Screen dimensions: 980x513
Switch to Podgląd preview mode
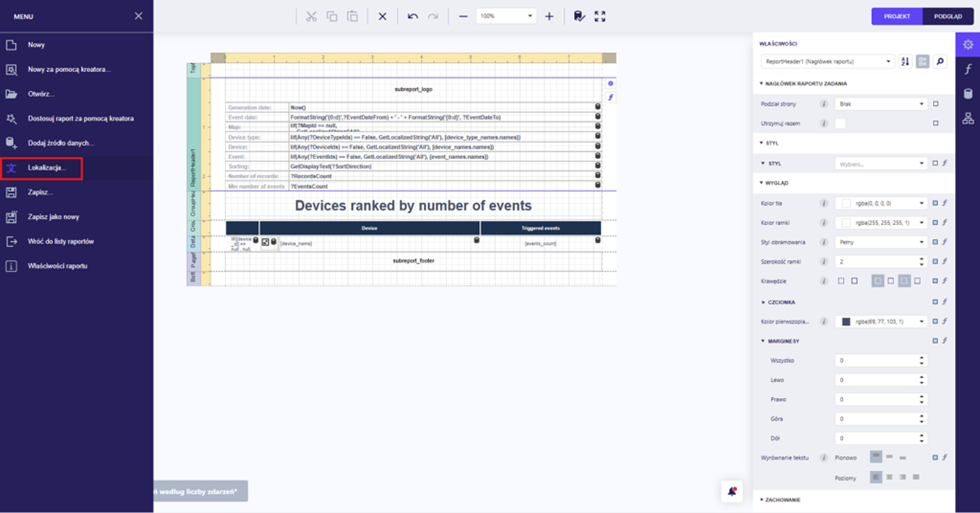click(948, 17)
